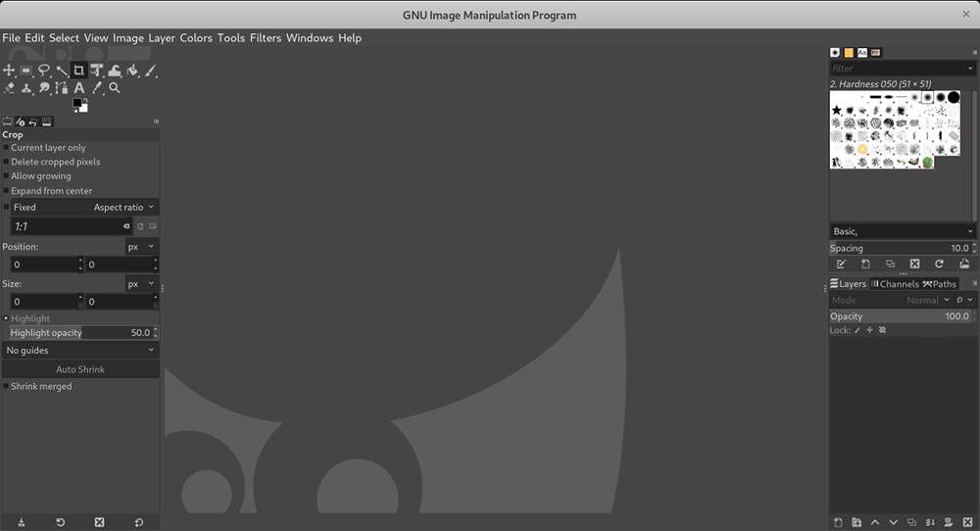Open the Patterns tab in brushes dock
The height and width of the screenshot is (531, 980).
849,53
